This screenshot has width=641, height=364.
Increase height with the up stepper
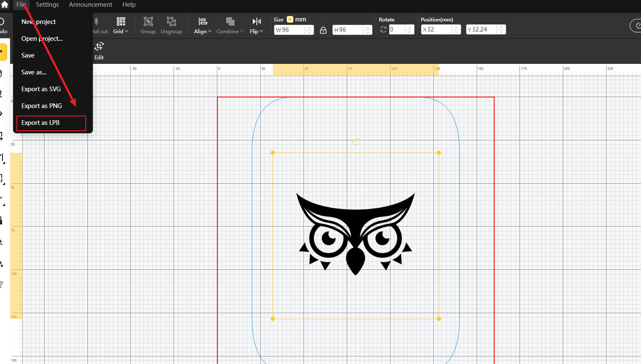point(368,28)
